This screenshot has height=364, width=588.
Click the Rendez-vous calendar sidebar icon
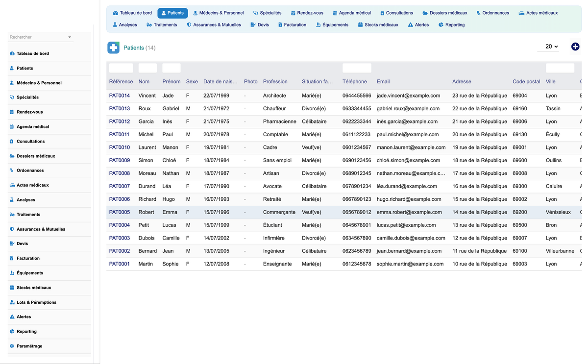(12, 112)
